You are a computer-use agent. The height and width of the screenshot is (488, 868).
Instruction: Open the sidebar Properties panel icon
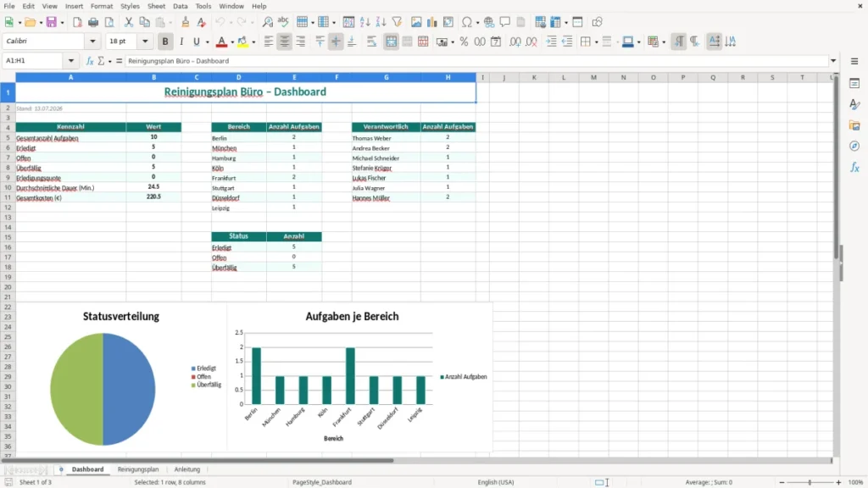[x=854, y=84]
